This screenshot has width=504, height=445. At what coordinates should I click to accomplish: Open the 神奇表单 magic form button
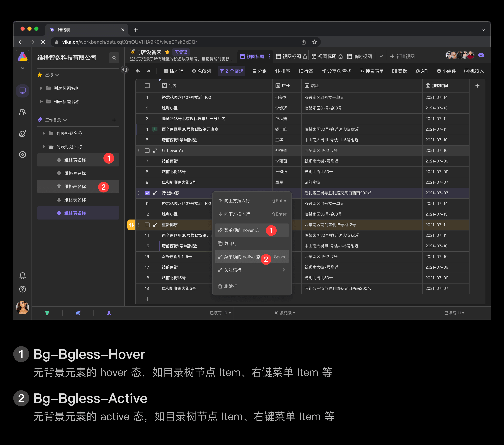372,71
